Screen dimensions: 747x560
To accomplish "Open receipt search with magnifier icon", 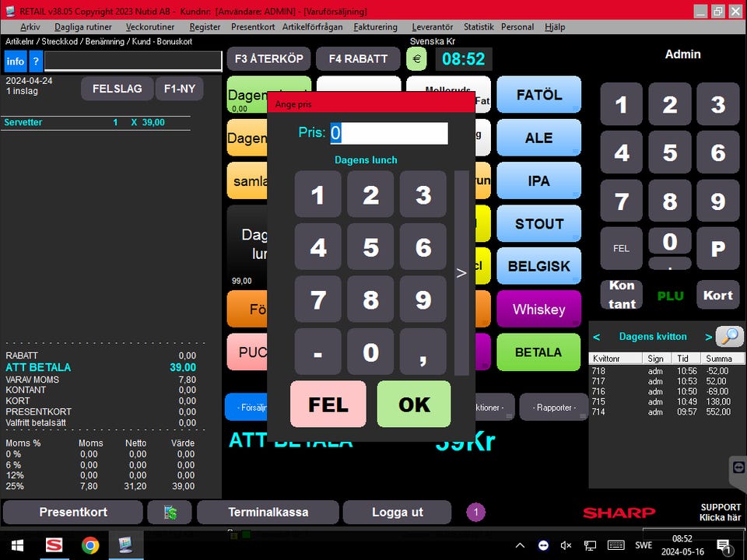I will 729,336.
